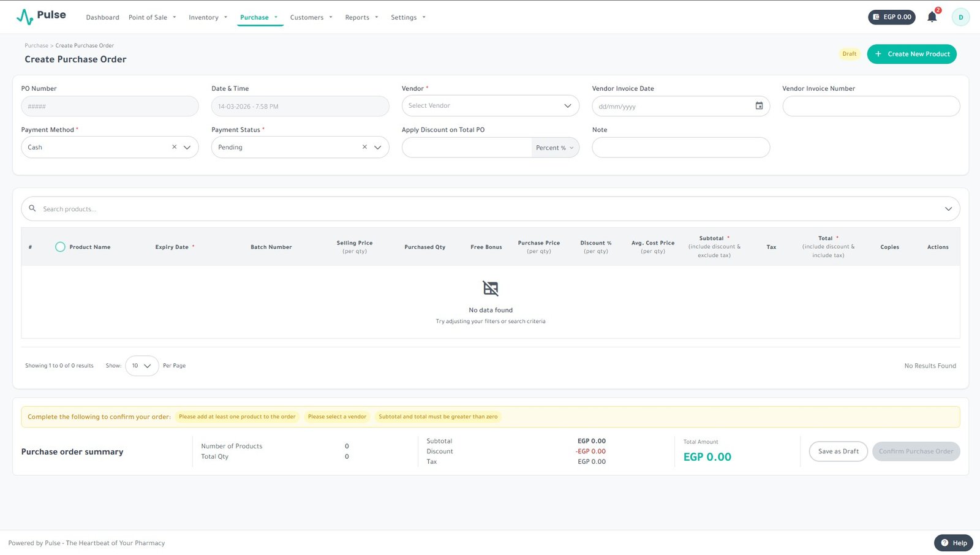The image size is (980, 555).
Task: Open the Reports menu
Action: point(361,18)
